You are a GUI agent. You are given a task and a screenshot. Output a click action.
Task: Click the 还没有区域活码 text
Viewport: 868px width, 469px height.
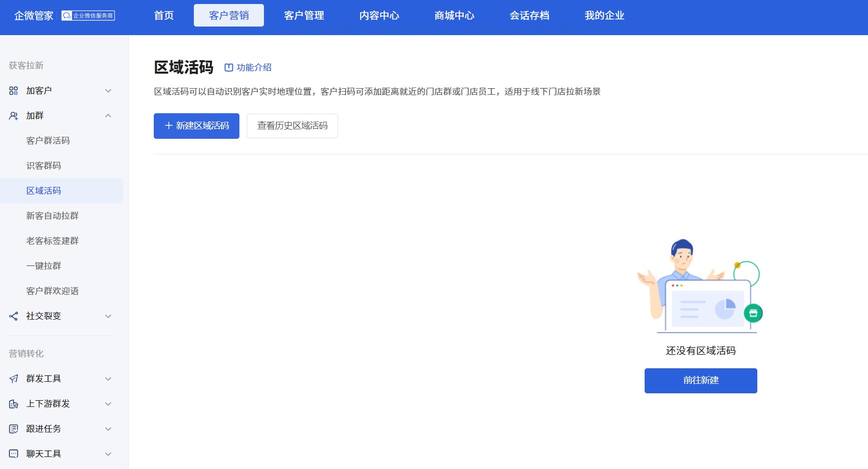tap(701, 351)
